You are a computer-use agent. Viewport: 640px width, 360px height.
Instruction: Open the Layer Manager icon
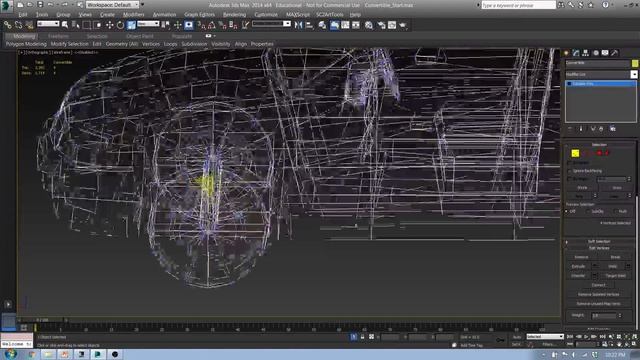point(322,25)
